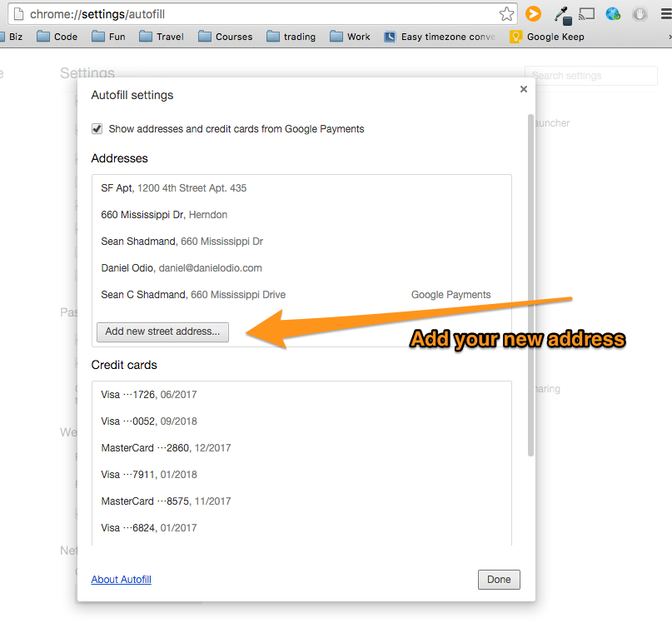Click the globe extension icon
The height and width of the screenshot is (623, 672).
pos(614,14)
